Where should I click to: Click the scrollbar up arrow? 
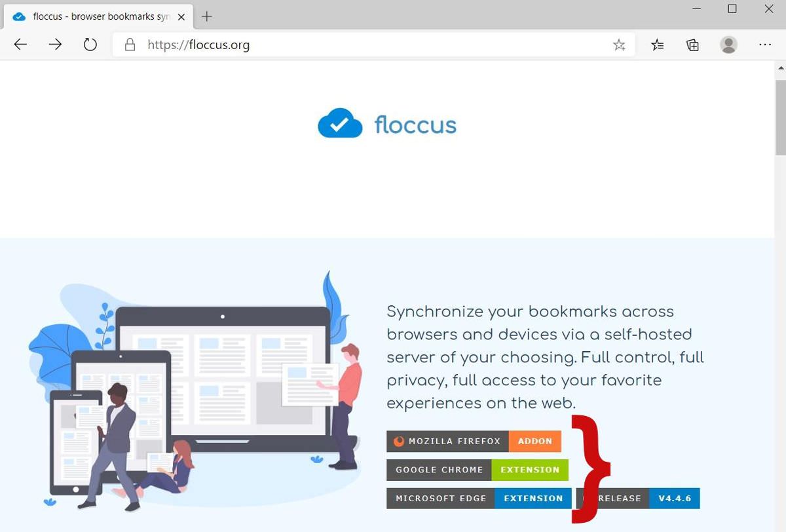click(780, 67)
